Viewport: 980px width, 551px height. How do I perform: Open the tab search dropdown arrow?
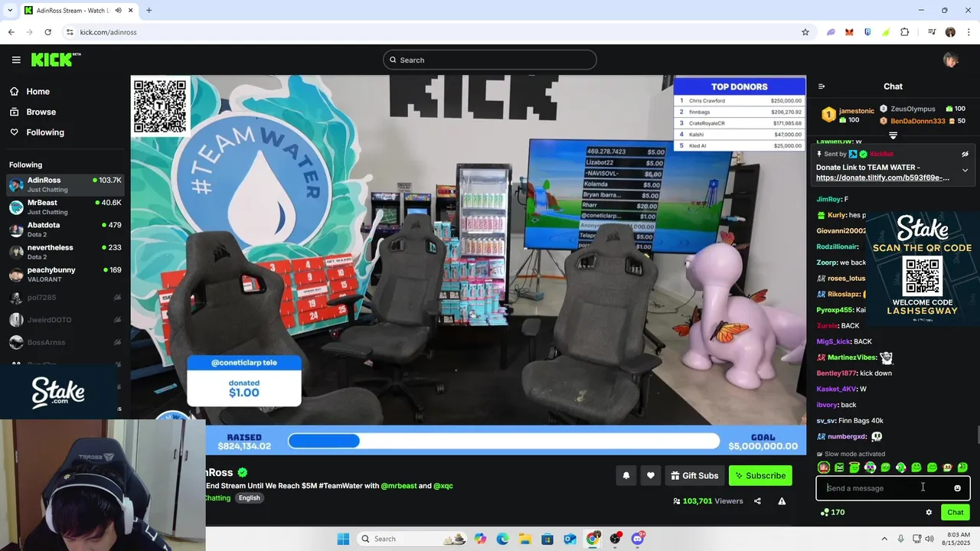[10, 11]
